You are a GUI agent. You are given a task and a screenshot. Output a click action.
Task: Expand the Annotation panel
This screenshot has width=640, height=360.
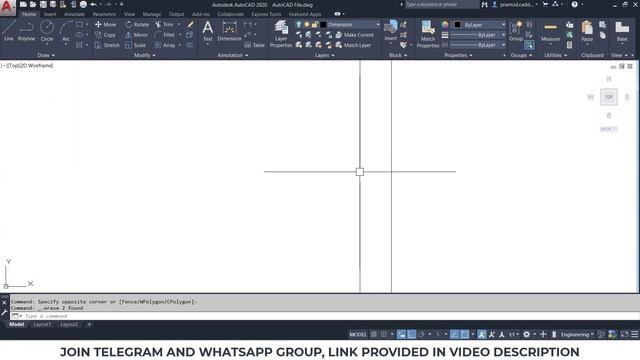(x=233, y=55)
